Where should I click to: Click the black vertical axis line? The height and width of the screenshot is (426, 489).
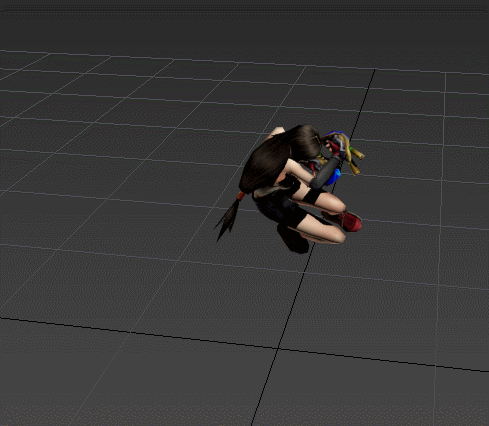point(313,247)
